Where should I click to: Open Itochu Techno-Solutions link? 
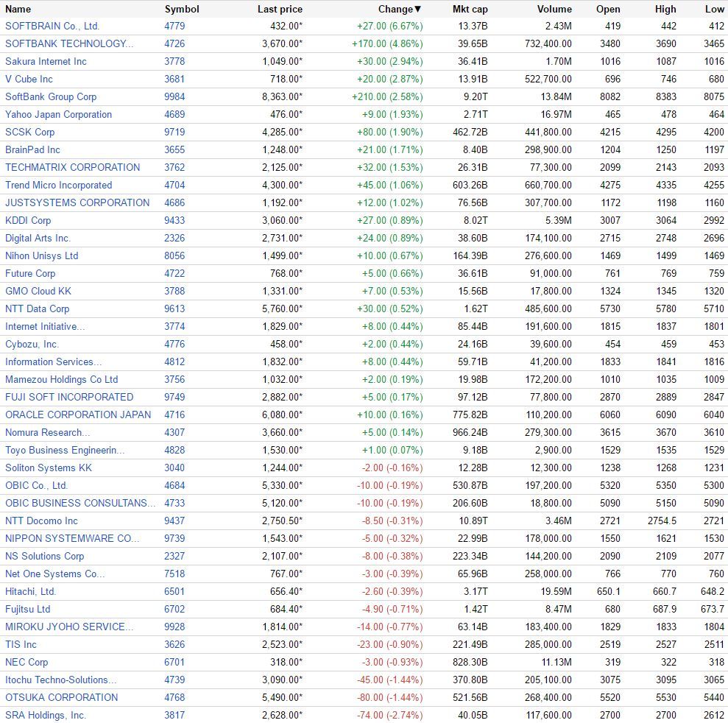point(61,679)
